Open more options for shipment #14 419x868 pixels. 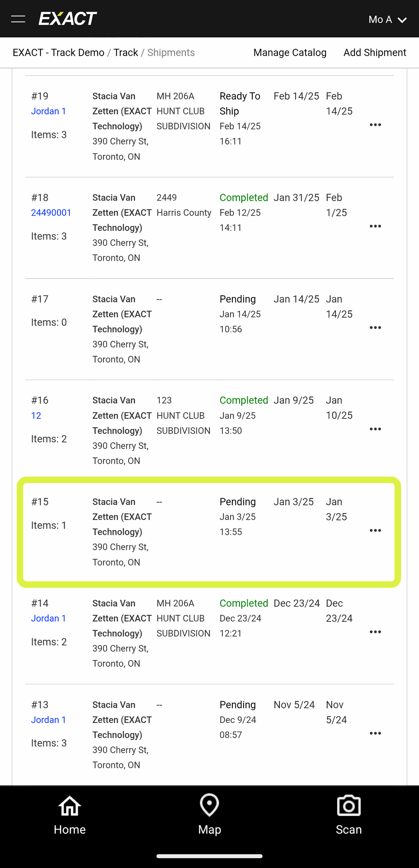coord(375,632)
